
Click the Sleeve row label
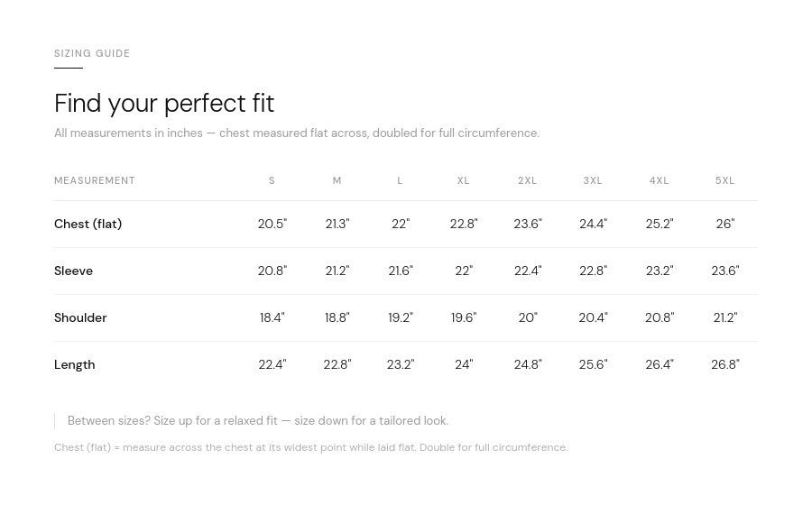73,271
